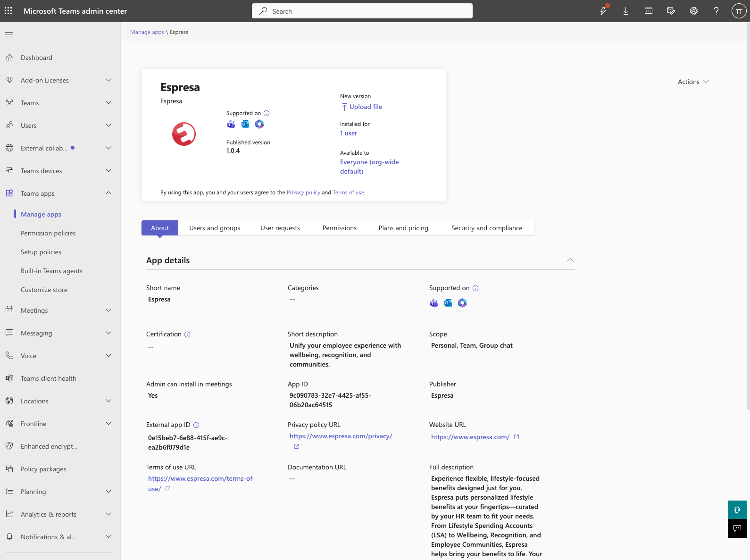This screenshot has height=560, width=750.
Task: Expand the Users navigation section
Action: coord(108,125)
